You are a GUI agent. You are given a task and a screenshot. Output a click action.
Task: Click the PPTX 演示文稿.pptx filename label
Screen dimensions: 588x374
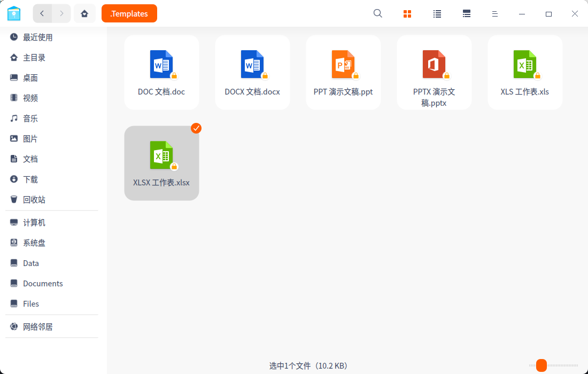click(434, 97)
